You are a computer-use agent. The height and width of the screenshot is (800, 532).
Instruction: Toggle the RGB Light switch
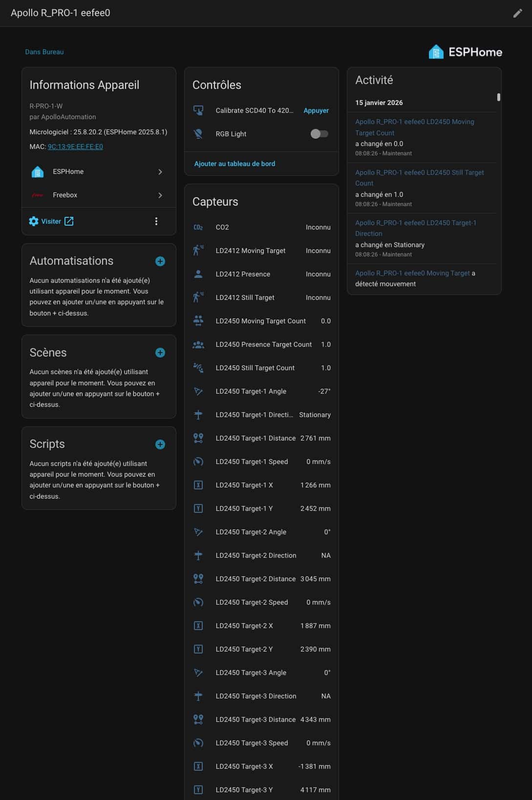pyautogui.click(x=319, y=134)
